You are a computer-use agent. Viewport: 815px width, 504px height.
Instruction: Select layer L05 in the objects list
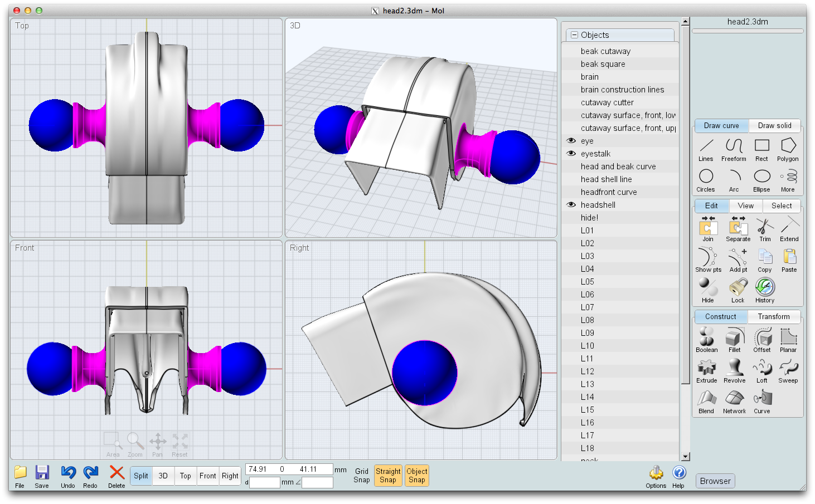coord(588,281)
